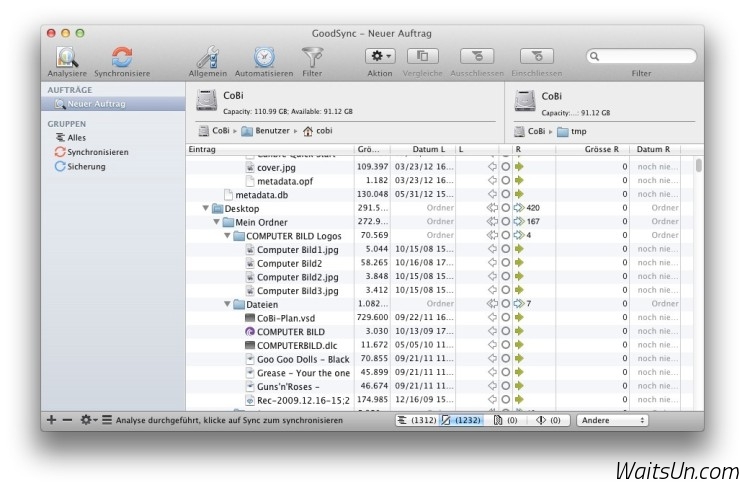Select Sicherung in the Gruppen sidebar

coord(85,167)
